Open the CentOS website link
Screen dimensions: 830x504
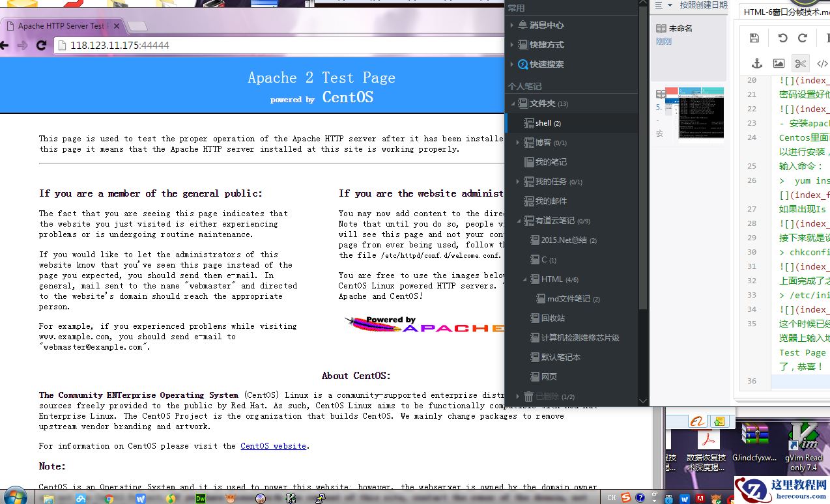pos(273,446)
